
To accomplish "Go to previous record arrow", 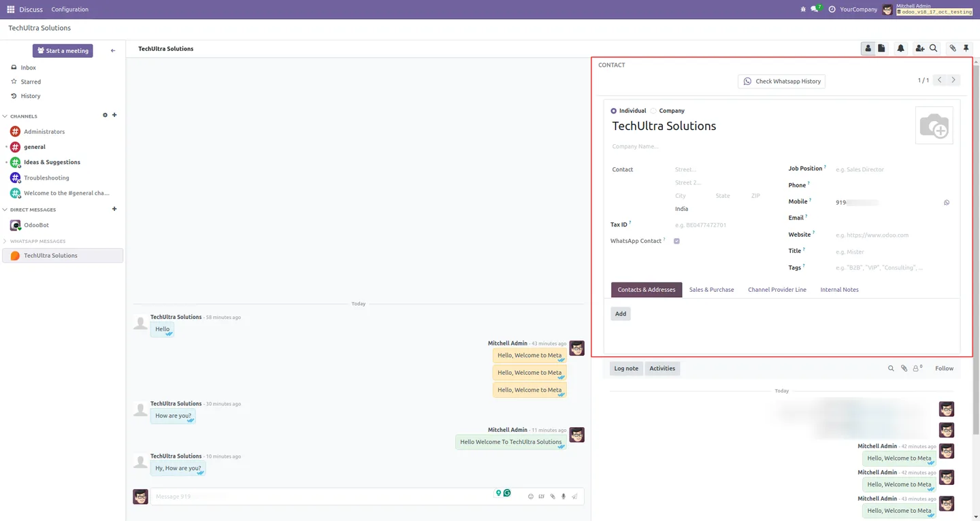I will pos(939,80).
